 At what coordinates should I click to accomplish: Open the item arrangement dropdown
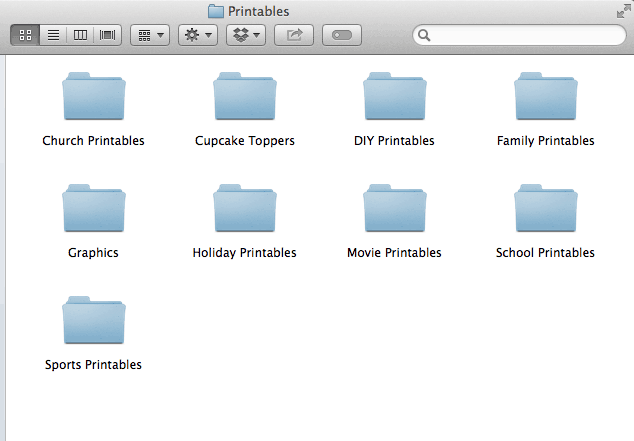tap(150, 35)
